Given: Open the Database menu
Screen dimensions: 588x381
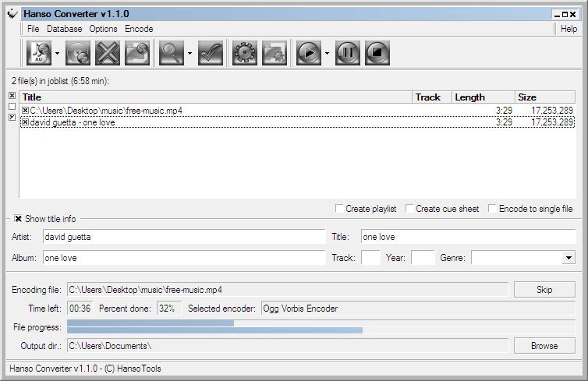Looking at the screenshot, I should (x=64, y=29).
